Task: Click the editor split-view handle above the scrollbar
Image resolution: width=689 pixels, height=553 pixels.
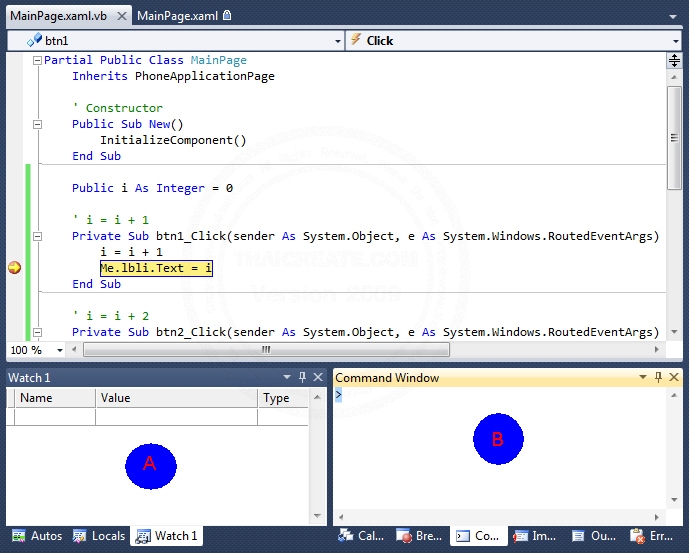Action: [x=674, y=61]
